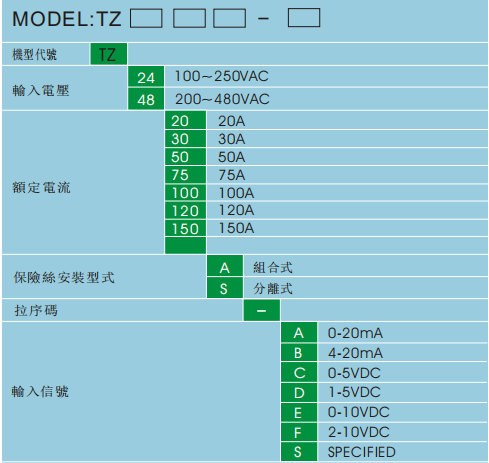This screenshot has height=463, width=489.
Task: Select green code S for 分離式
Action: [225, 288]
